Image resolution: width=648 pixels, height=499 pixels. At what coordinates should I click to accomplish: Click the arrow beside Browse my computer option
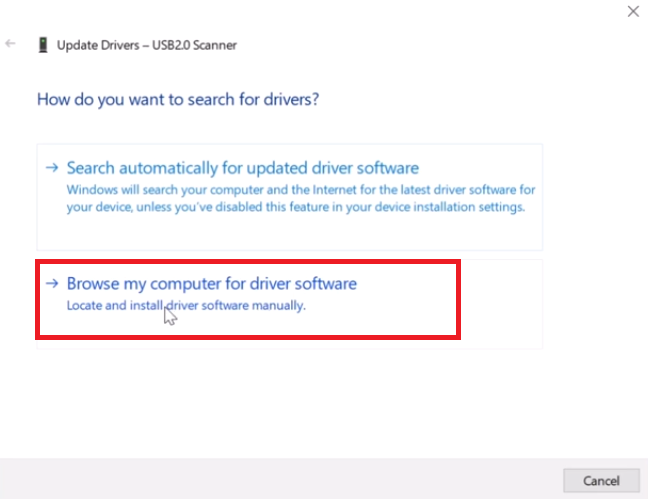(52, 284)
